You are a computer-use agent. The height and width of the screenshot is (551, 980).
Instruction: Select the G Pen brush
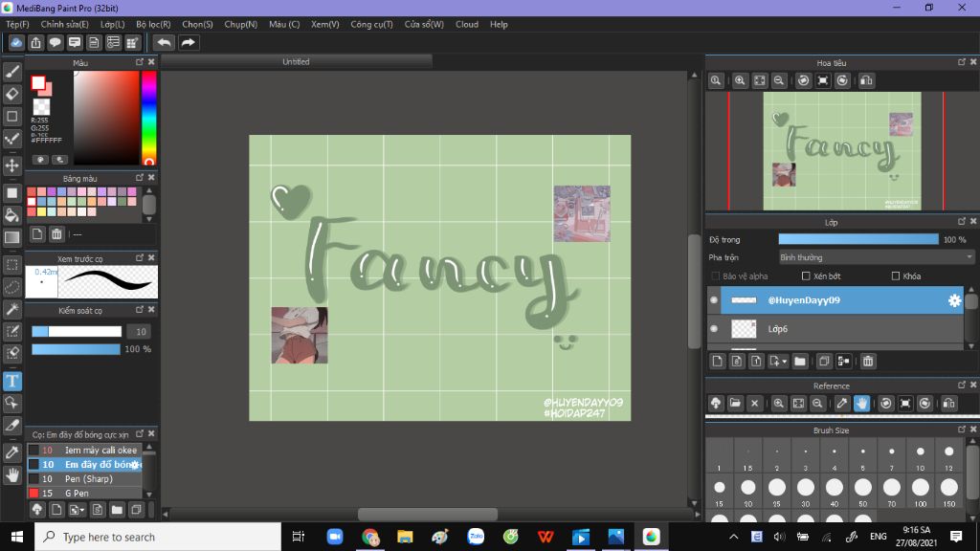(85, 494)
